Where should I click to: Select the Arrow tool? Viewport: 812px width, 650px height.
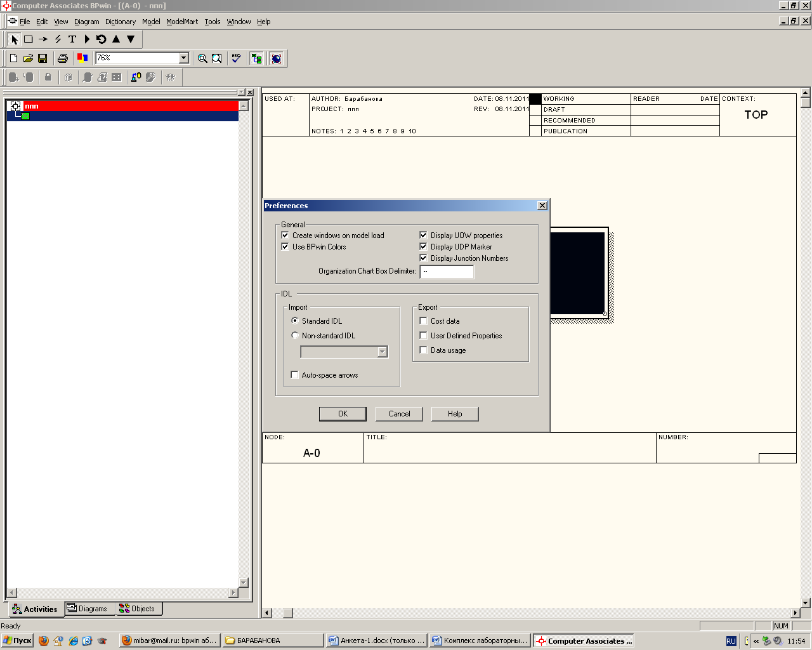43,39
